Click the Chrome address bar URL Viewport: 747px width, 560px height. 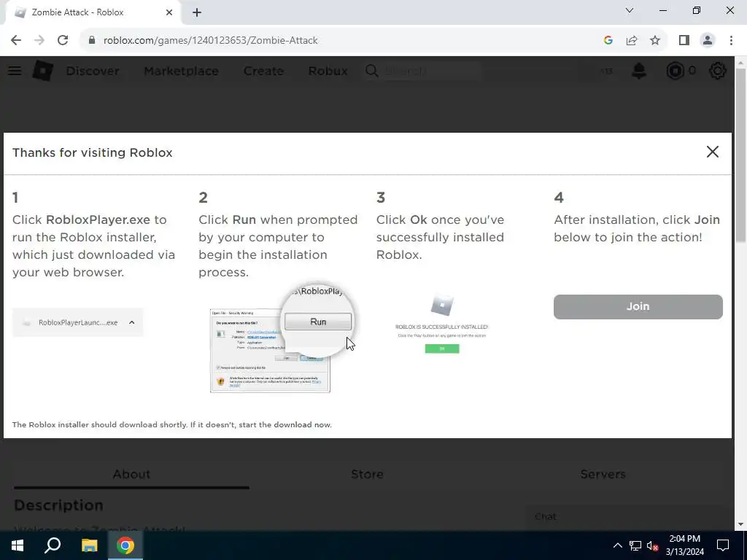tap(211, 41)
